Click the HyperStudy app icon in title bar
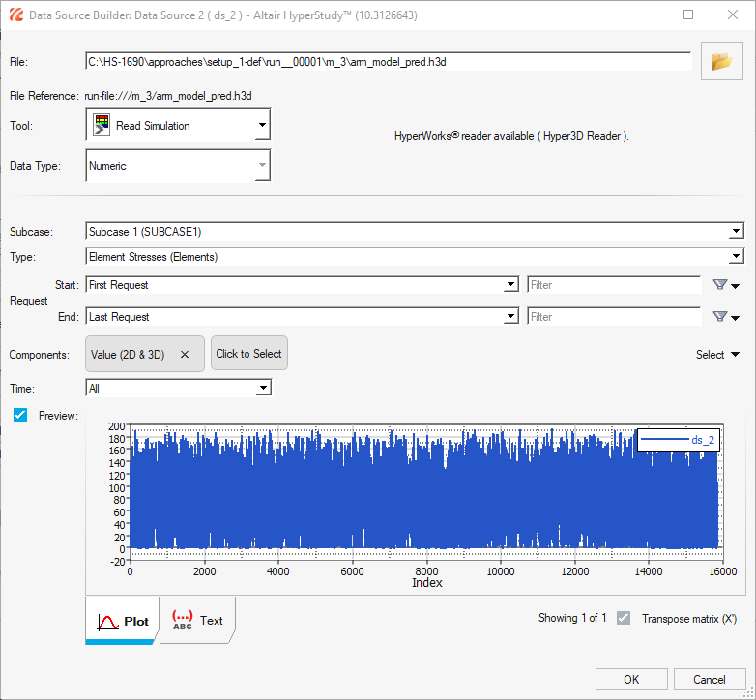The image size is (756, 700). coord(15,15)
